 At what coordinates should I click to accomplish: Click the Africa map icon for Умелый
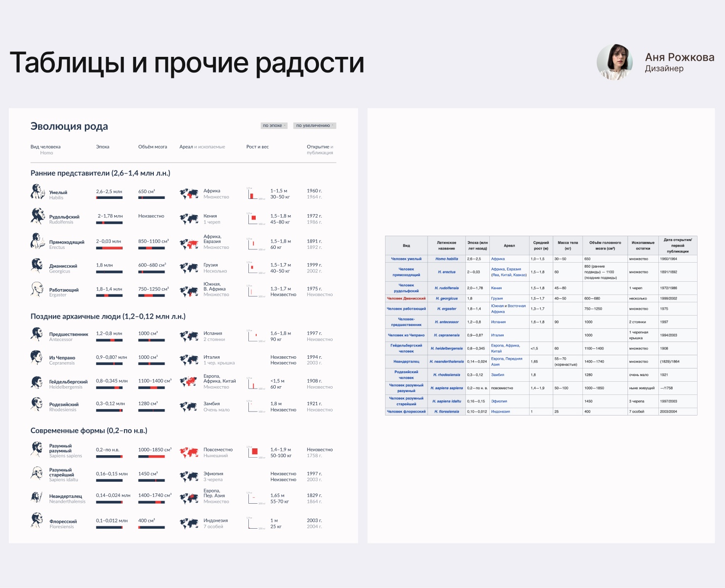[190, 193]
